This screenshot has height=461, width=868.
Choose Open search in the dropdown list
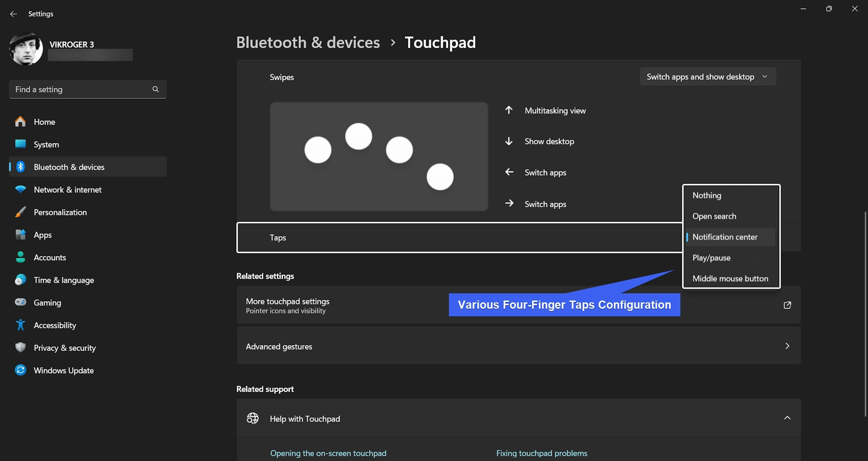[714, 216]
